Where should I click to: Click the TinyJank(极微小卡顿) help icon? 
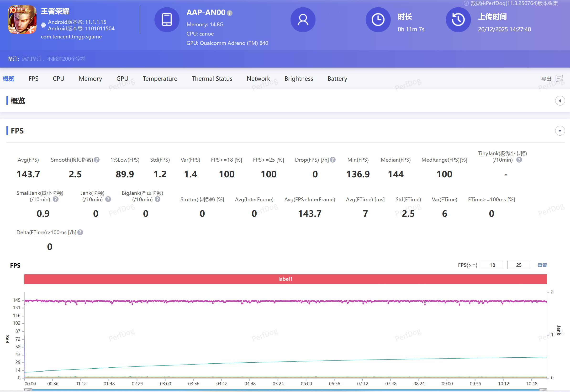(x=519, y=160)
